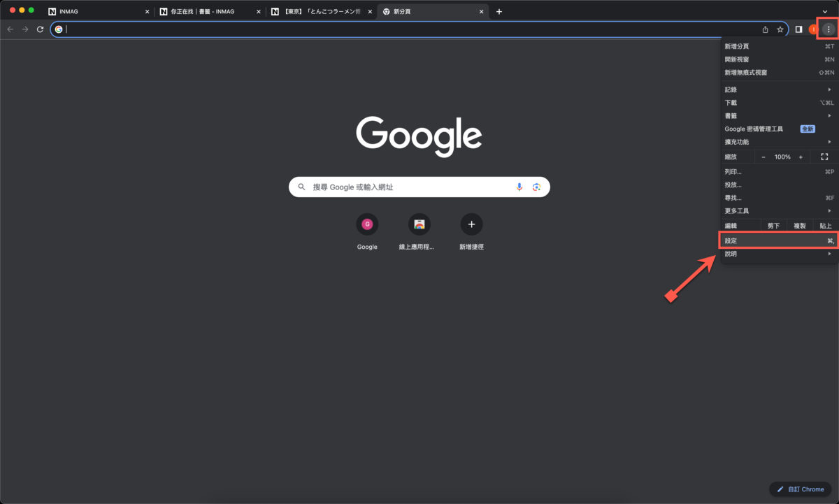Switch to the INMAG tab

coord(98,12)
